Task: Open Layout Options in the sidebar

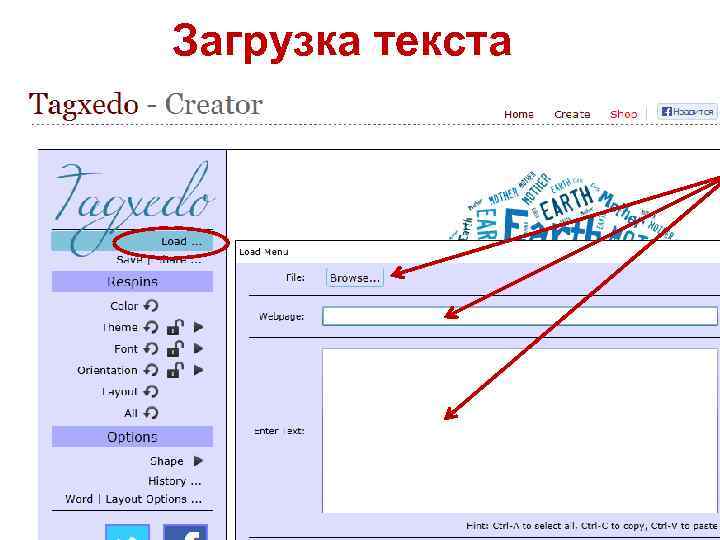Action: (153, 499)
